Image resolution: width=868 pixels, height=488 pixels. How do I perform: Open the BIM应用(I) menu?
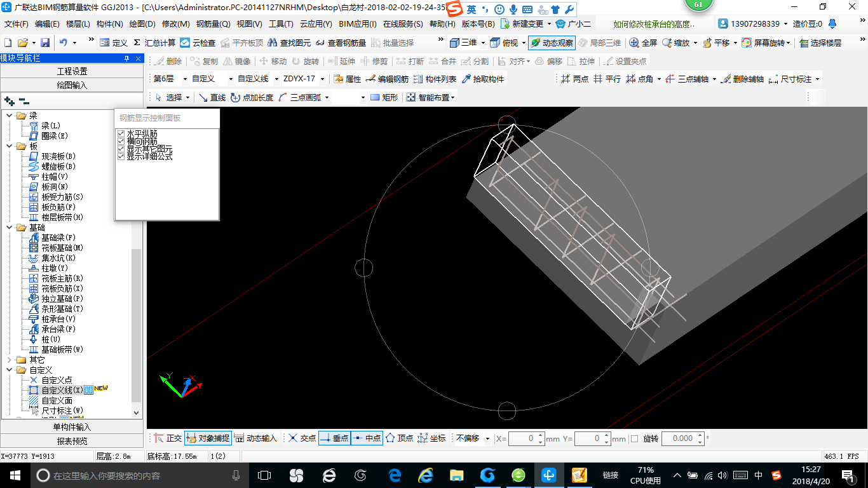pyautogui.click(x=358, y=24)
